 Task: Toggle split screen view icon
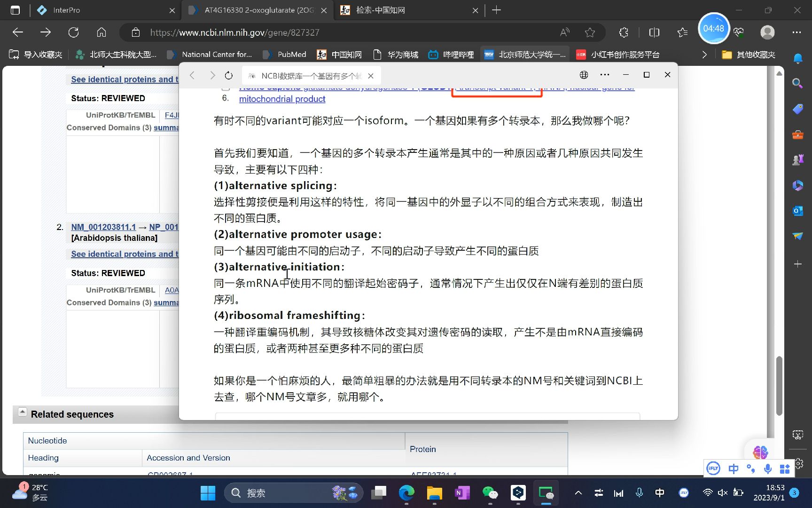(x=654, y=32)
